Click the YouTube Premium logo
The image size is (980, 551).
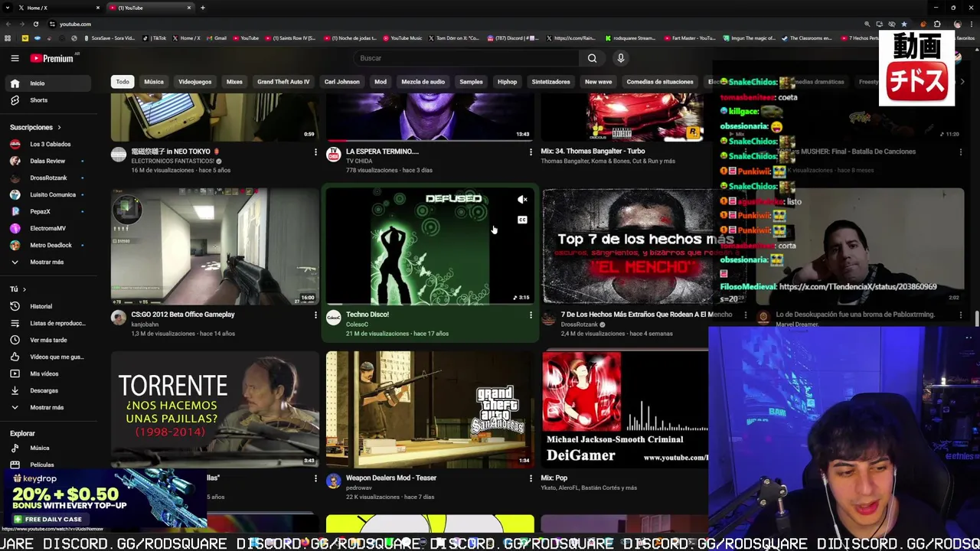coord(54,58)
